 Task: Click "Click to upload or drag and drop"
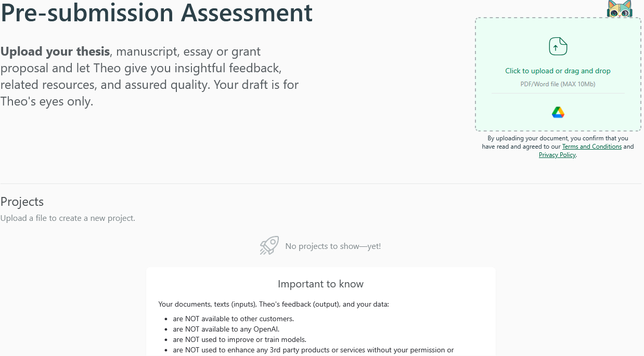[x=558, y=71]
